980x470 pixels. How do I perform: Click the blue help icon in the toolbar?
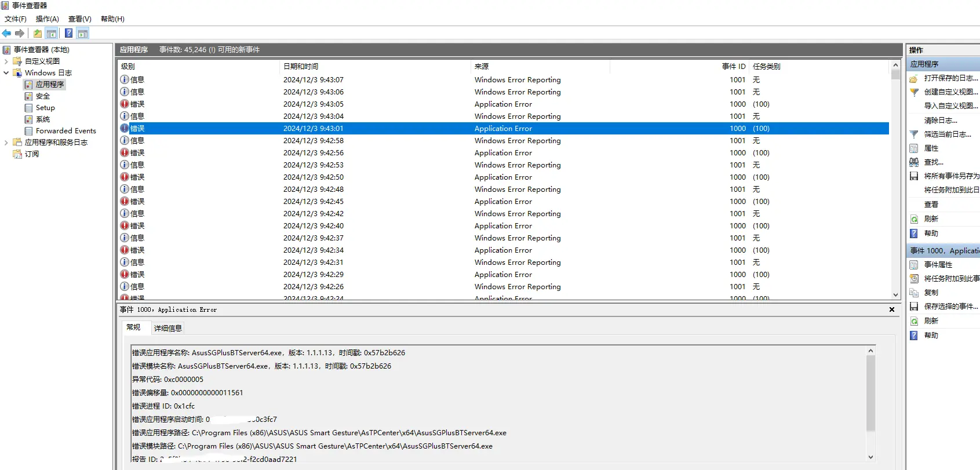pos(68,34)
